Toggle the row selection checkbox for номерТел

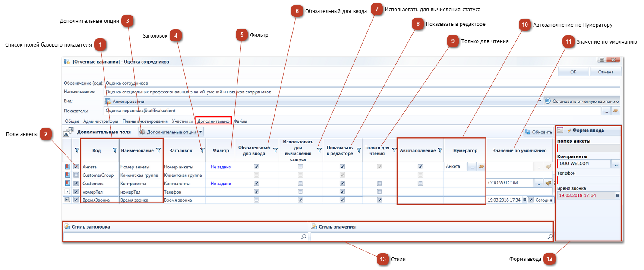click(x=76, y=191)
